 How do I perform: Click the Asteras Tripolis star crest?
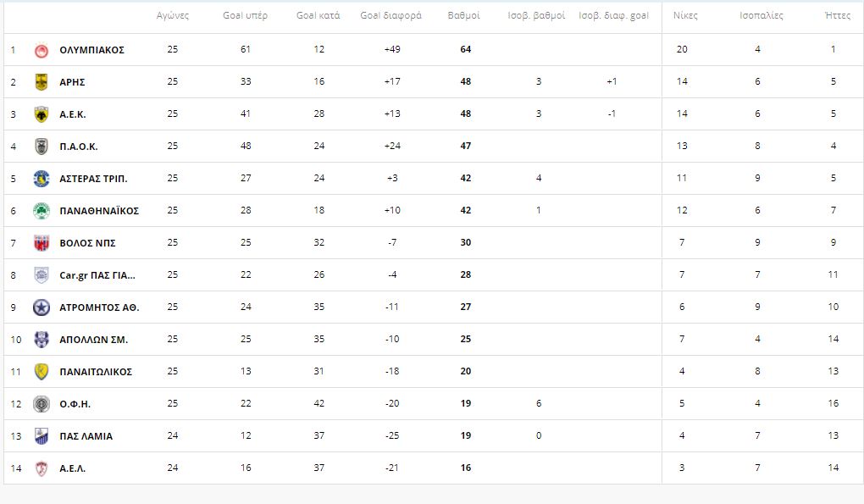(x=42, y=179)
